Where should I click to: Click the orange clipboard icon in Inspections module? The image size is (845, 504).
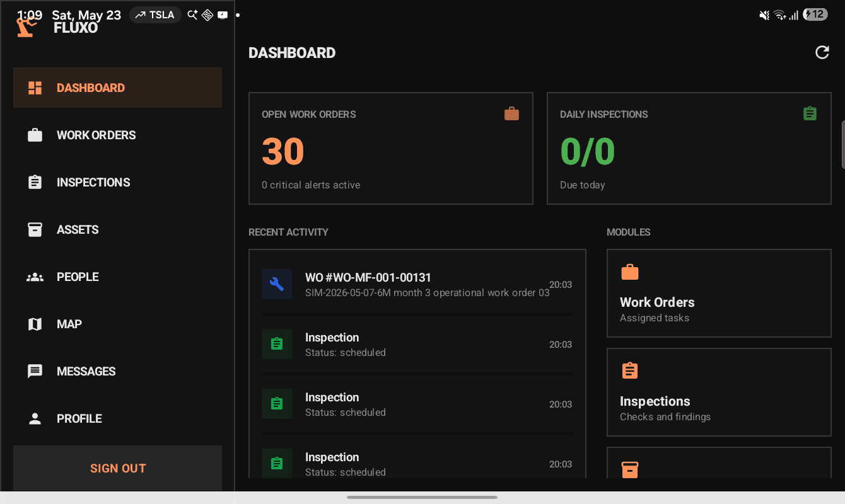(630, 370)
